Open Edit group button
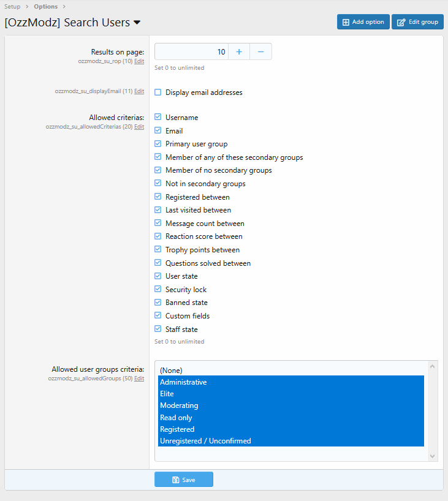The image size is (448, 501). [417, 21]
